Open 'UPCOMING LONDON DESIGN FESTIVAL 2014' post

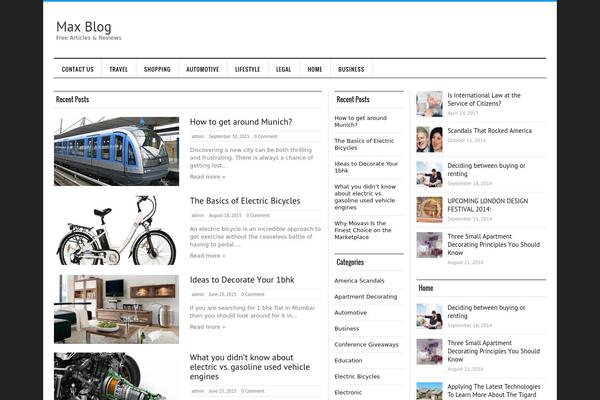point(488,205)
